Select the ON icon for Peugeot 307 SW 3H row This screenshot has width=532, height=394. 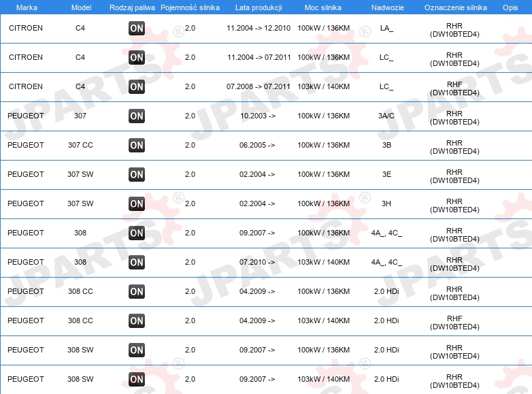click(x=137, y=203)
